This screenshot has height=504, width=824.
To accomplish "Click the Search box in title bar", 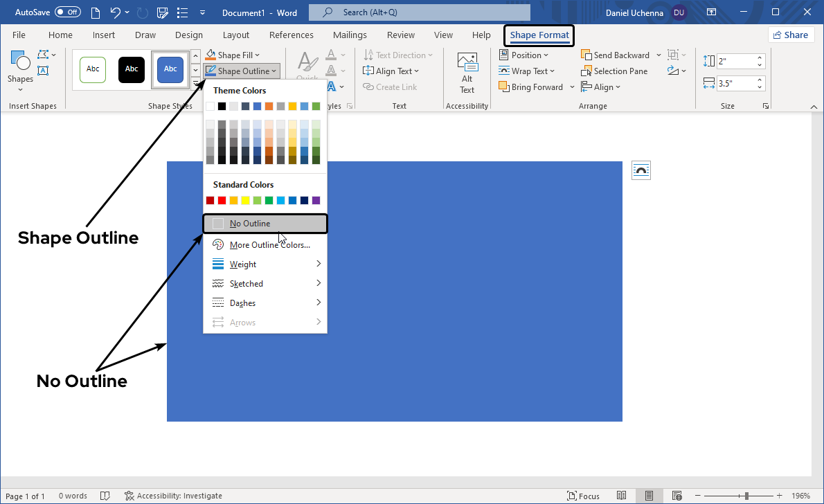I will 420,12.
